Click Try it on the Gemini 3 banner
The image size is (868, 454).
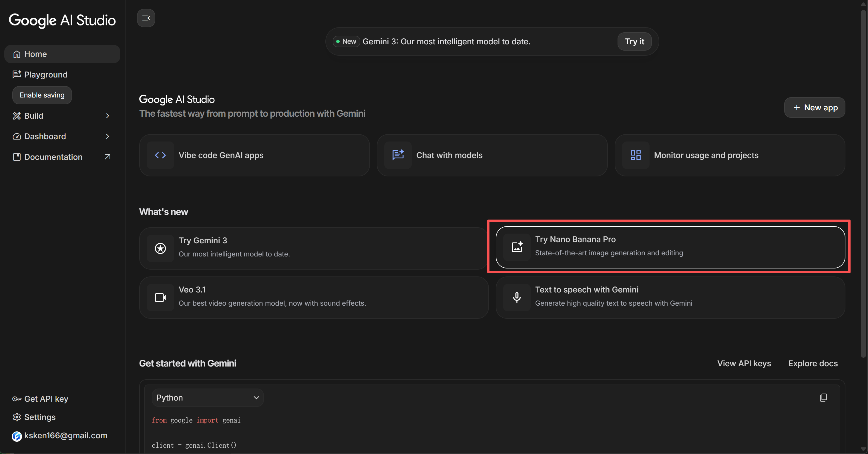click(634, 41)
